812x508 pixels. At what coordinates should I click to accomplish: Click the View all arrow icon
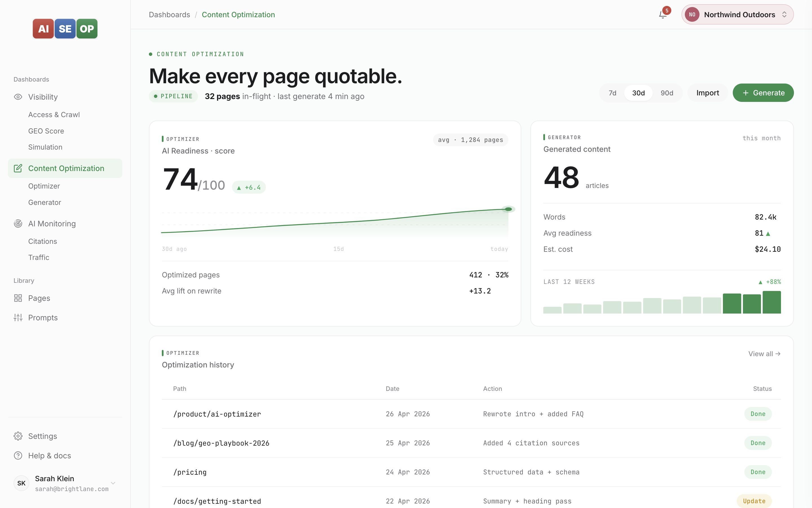tap(778, 354)
